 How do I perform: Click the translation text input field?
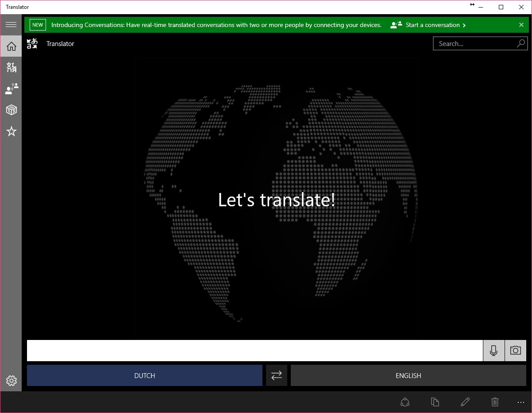coord(255,351)
